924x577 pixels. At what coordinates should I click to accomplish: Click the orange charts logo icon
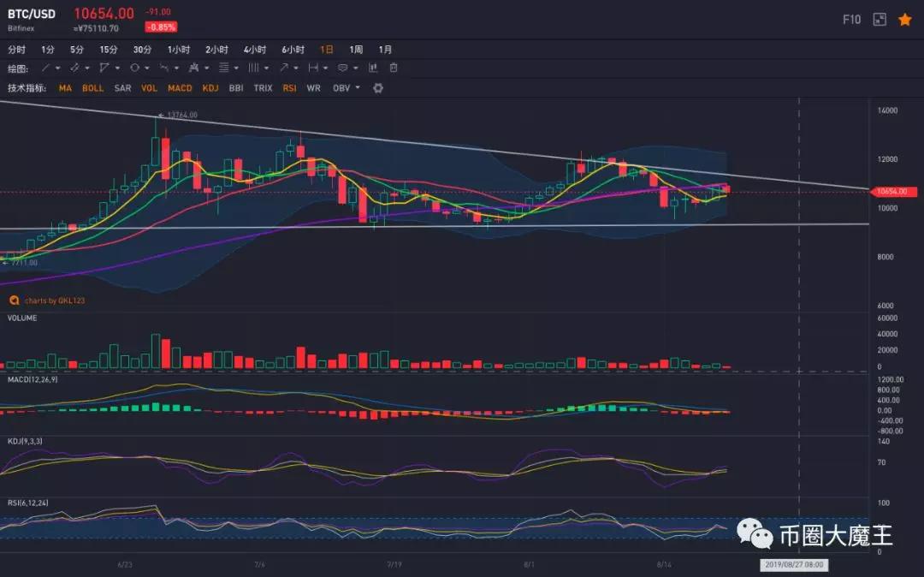click(x=15, y=300)
